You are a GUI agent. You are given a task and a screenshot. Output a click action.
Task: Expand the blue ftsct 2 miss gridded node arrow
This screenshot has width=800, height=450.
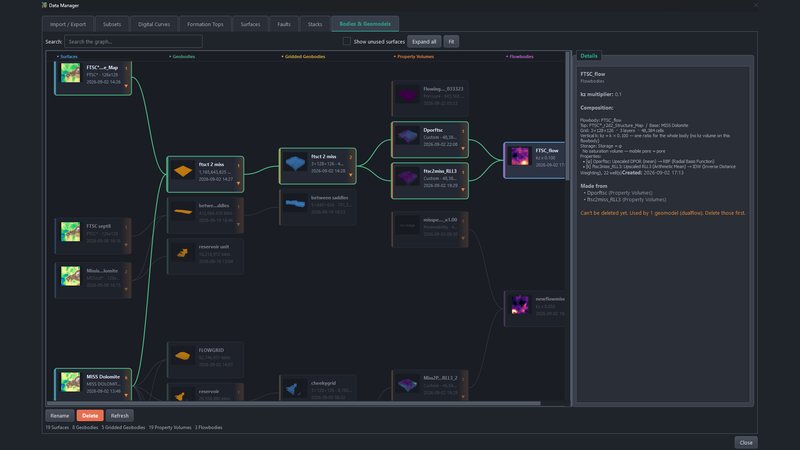pyautogui.click(x=351, y=175)
